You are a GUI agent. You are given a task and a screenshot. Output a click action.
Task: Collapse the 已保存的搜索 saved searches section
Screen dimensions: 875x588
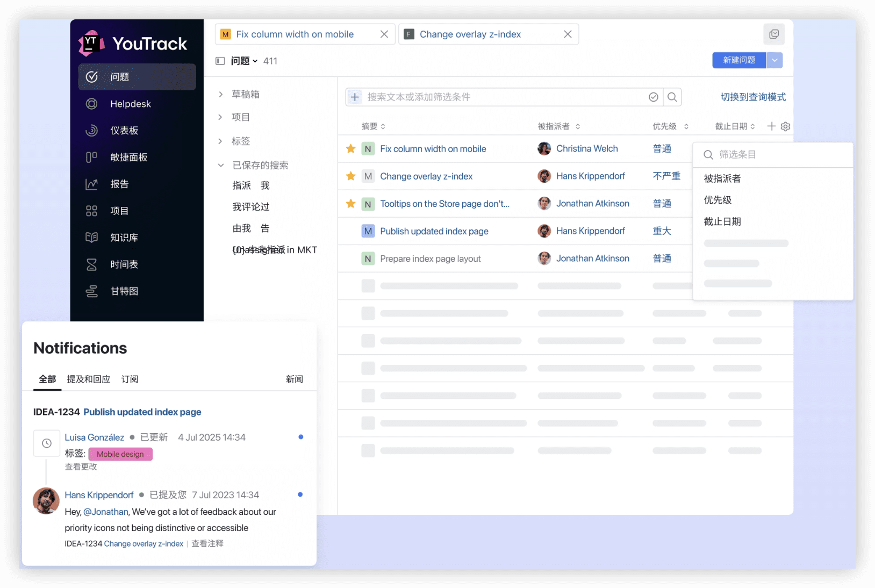221,165
